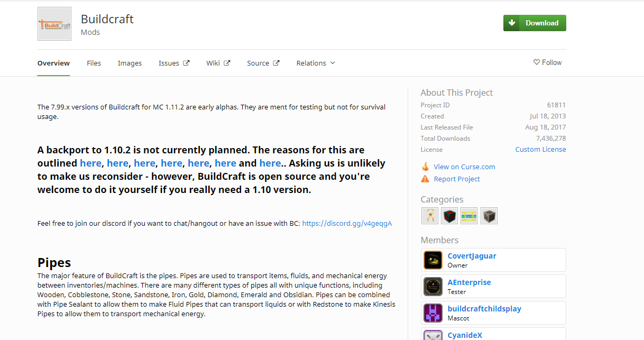Image resolution: width=644 pixels, height=340 pixels.
Task: Click the external link icon beside Wiki
Action: coord(227,63)
